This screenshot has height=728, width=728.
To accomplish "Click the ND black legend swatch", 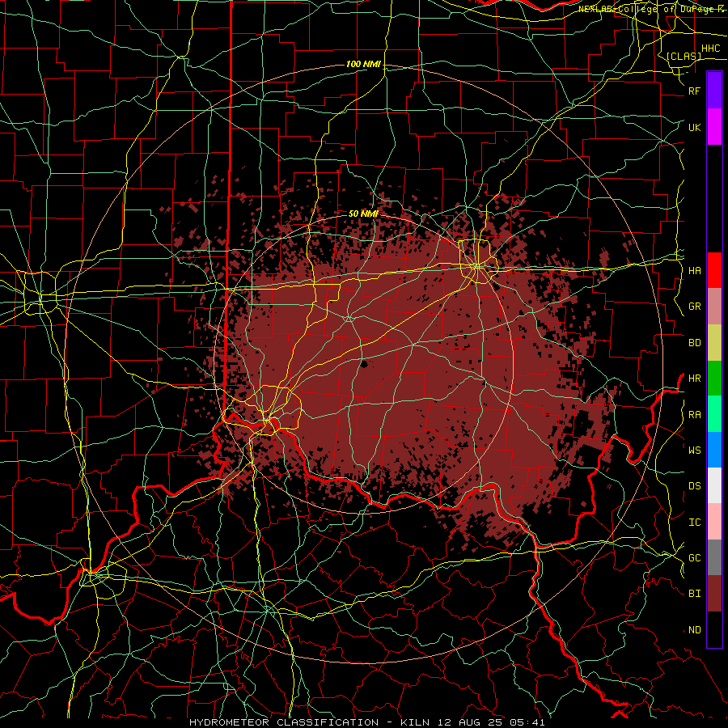I will click(714, 629).
